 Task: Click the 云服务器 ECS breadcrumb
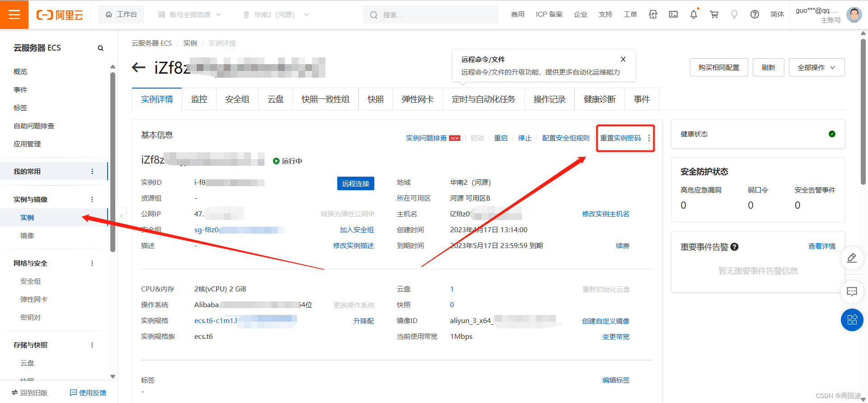151,43
